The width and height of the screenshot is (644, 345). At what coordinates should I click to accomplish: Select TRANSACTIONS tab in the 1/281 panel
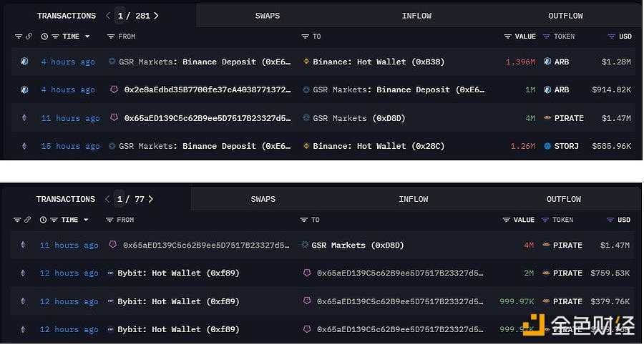coord(67,16)
